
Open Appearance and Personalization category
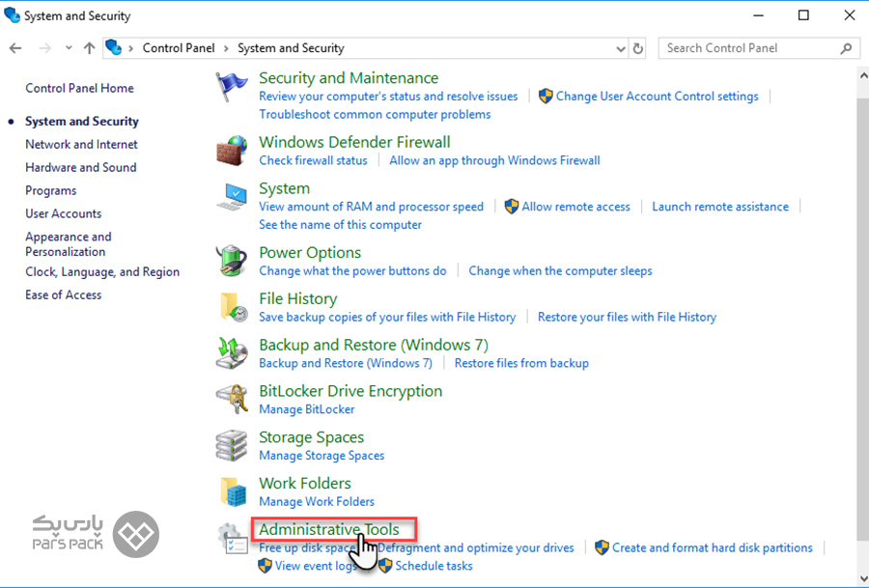pos(69,244)
